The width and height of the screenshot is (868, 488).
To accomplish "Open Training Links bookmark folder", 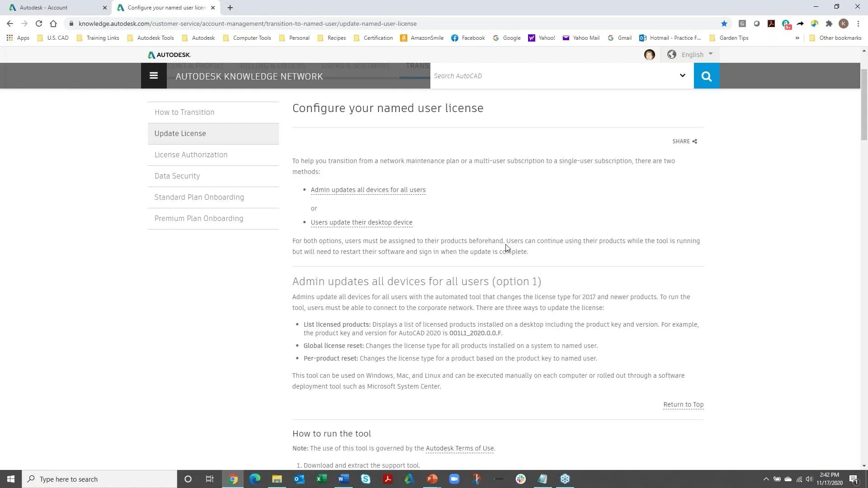I will 98,38.
